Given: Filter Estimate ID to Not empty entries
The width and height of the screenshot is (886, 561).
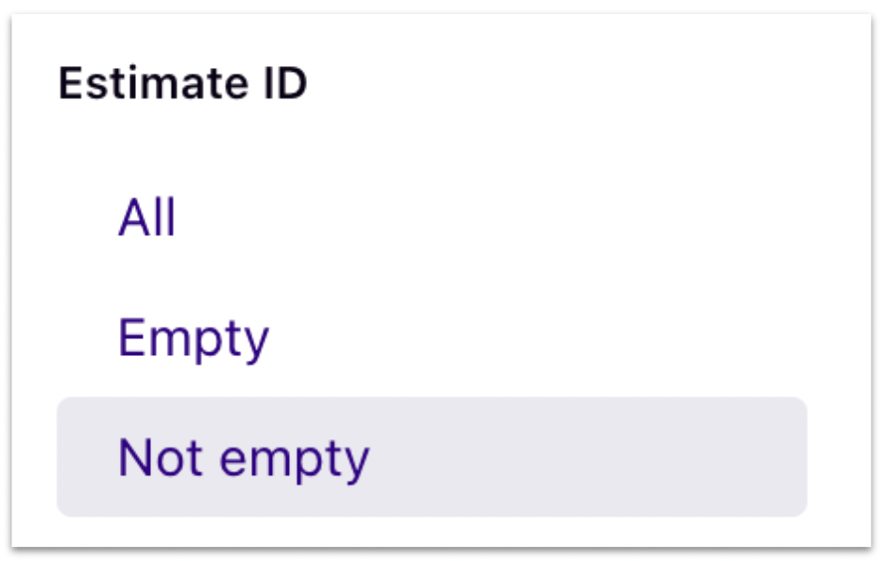Looking at the screenshot, I should click(x=432, y=457).
